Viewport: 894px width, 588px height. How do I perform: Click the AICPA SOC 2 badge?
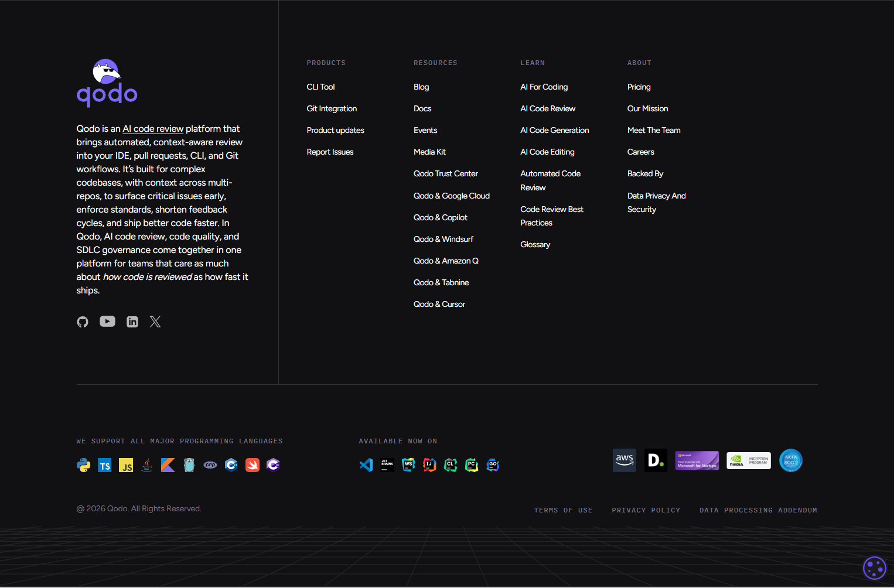click(791, 460)
